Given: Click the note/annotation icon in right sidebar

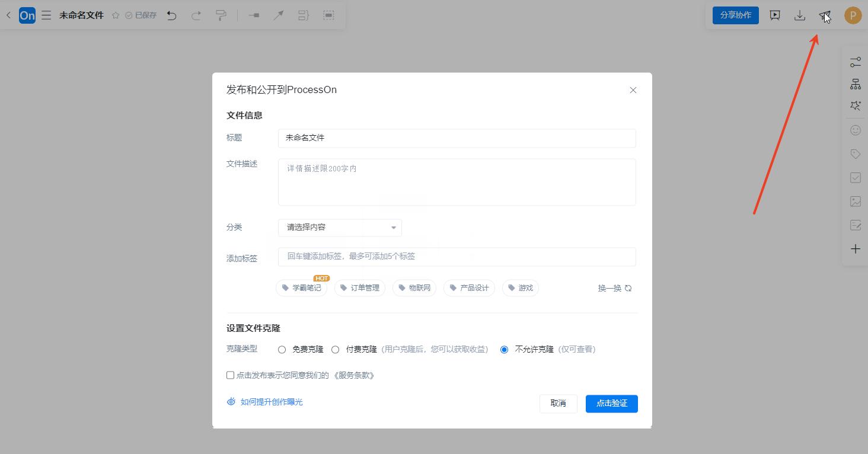Looking at the screenshot, I should click(x=855, y=225).
